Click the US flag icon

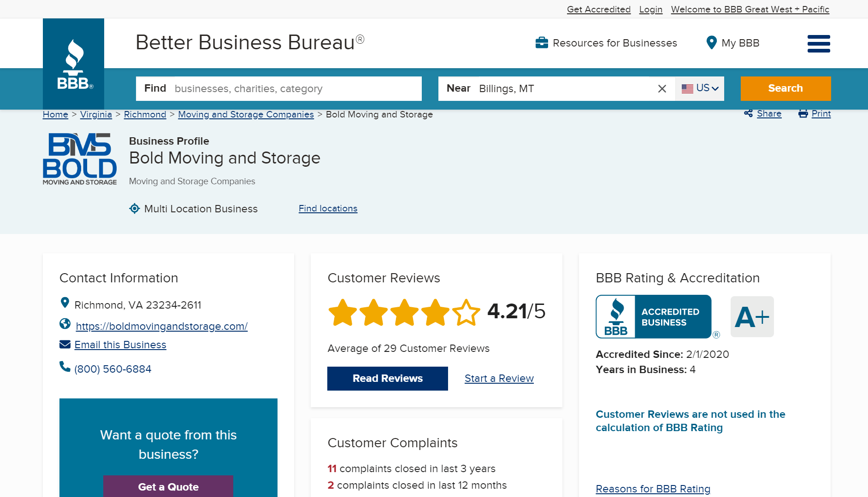pyautogui.click(x=687, y=88)
